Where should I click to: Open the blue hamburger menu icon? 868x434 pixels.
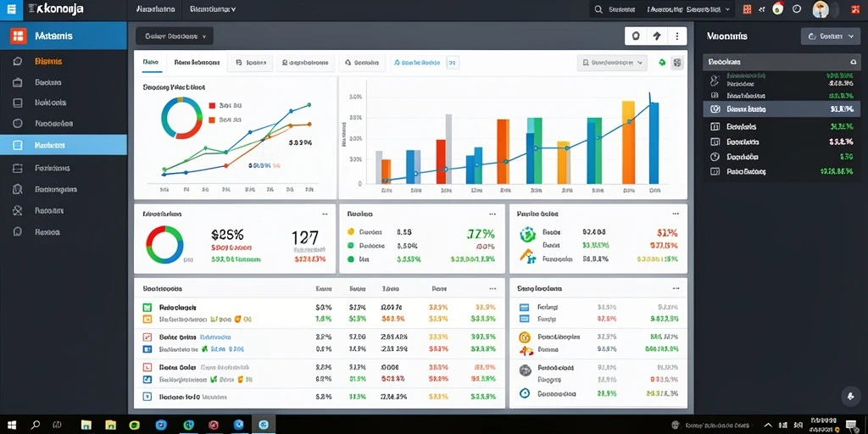(x=10, y=9)
